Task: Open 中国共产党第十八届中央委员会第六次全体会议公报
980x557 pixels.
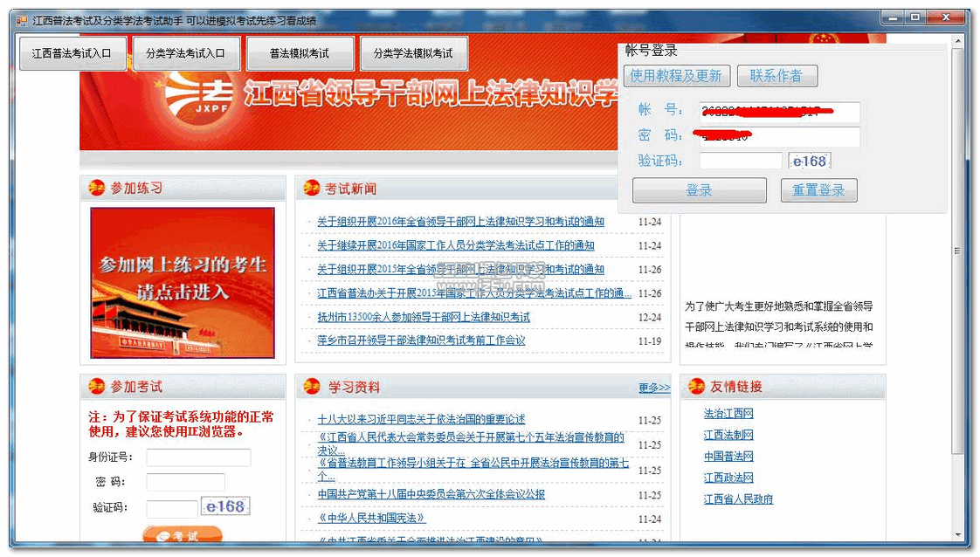Action: tap(431, 494)
